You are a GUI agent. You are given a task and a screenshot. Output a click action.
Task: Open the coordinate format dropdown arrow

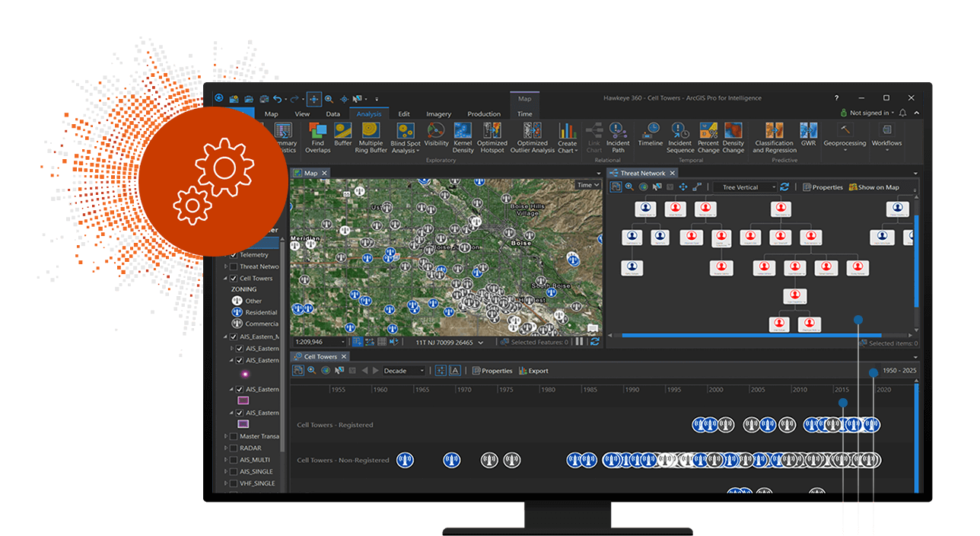[480, 343]
